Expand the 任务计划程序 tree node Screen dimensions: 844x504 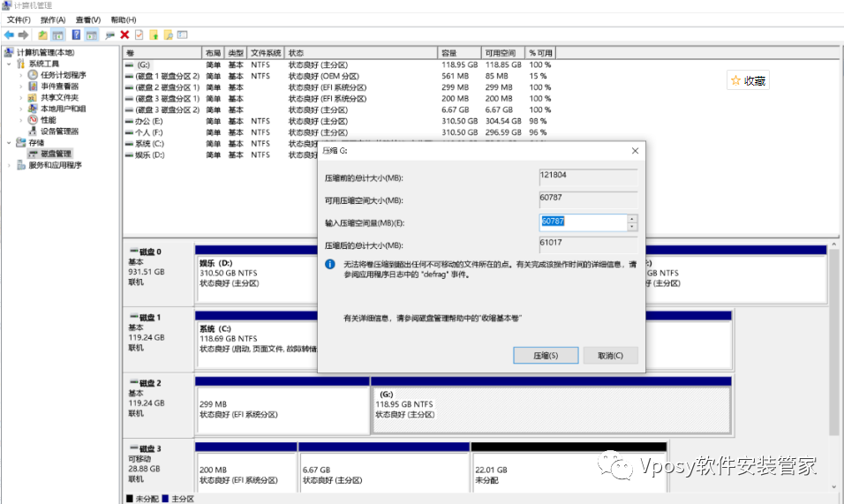(21, 75)
